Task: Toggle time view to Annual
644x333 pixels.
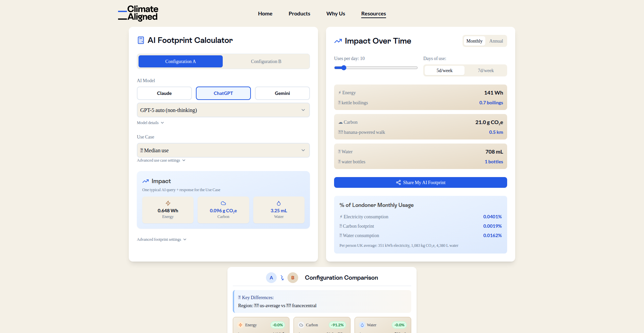Action: [496, 41]
